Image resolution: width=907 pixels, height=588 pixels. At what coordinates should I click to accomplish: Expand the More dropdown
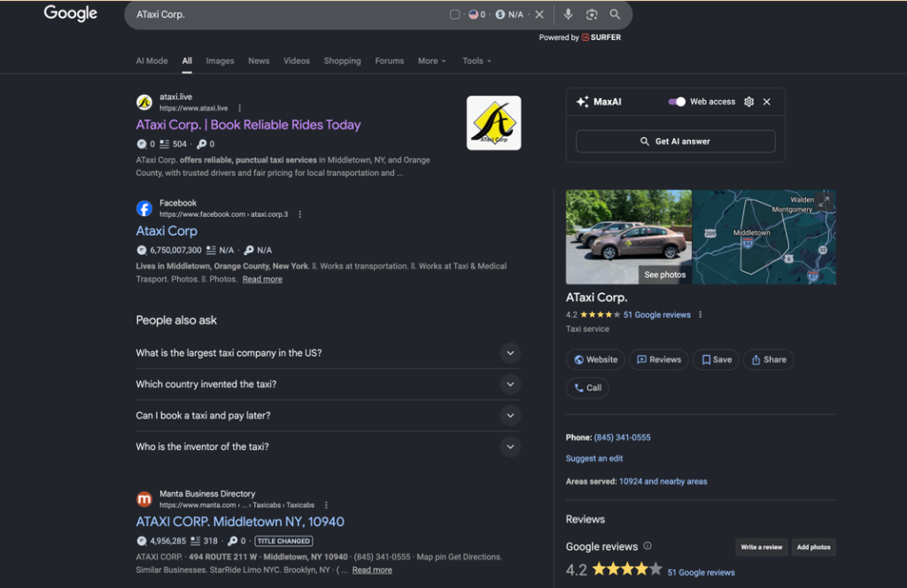[431, 61]
